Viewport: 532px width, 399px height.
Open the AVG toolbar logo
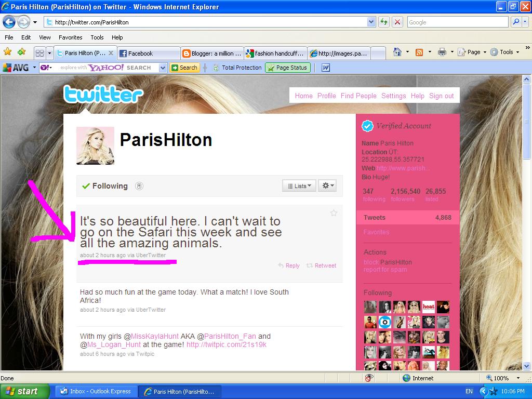pos(16,68)
